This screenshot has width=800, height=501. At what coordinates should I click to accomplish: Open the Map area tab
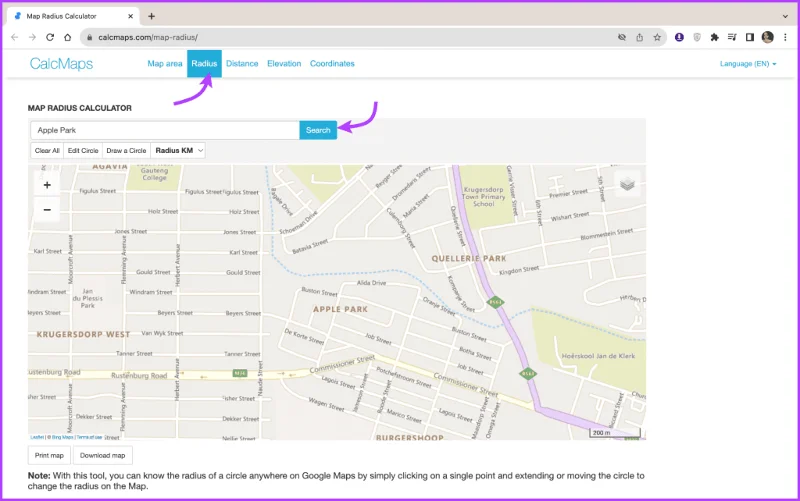(165, 64)
